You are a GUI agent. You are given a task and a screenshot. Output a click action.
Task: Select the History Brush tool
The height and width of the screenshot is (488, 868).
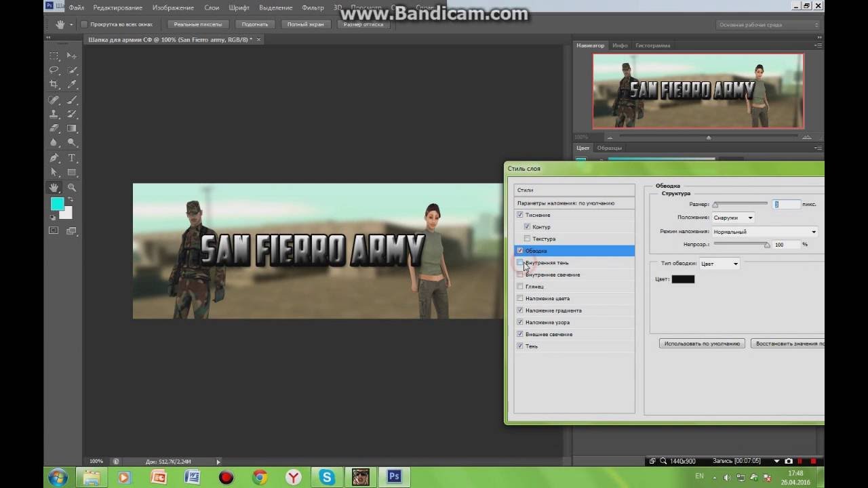coord(72,114)
